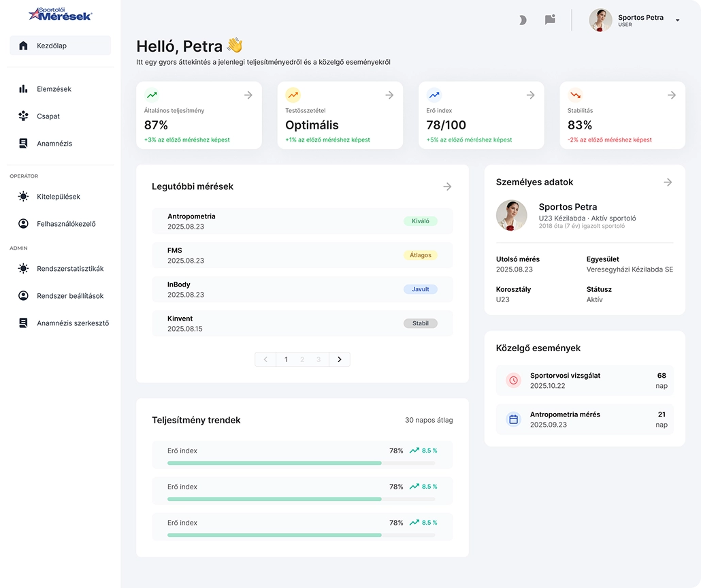Viewport: 701px width, 588px height.
Task: Click the Kiváló status badge
Action: click(x=420, y=221)
